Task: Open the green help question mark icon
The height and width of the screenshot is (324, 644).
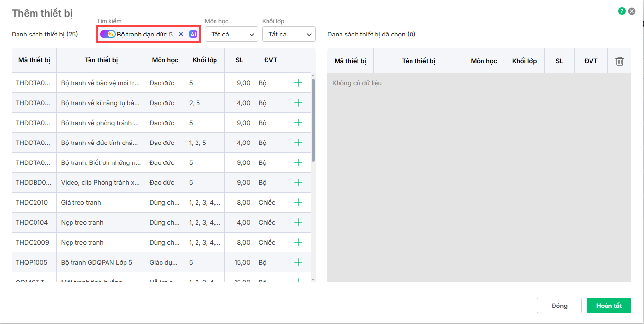Action: click(x=622, y=11)
